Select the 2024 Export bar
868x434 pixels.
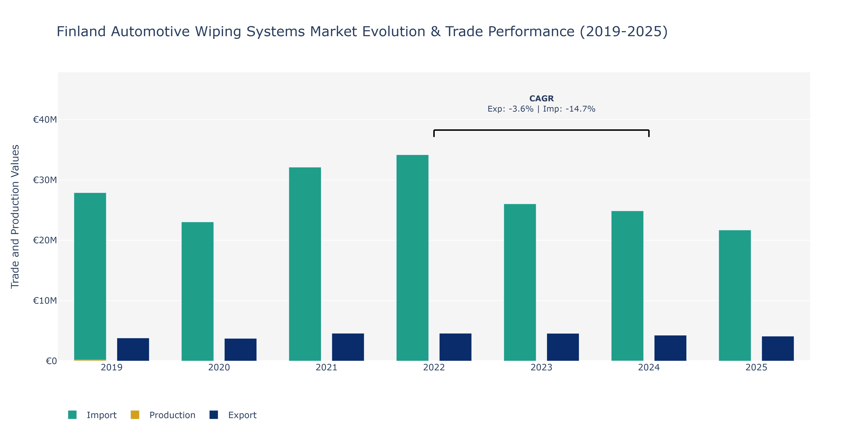671,348
